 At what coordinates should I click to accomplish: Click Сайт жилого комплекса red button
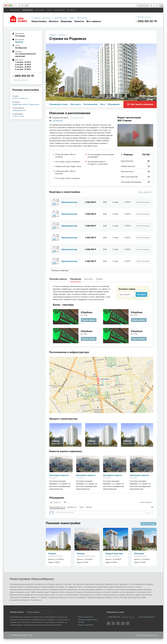140,104
